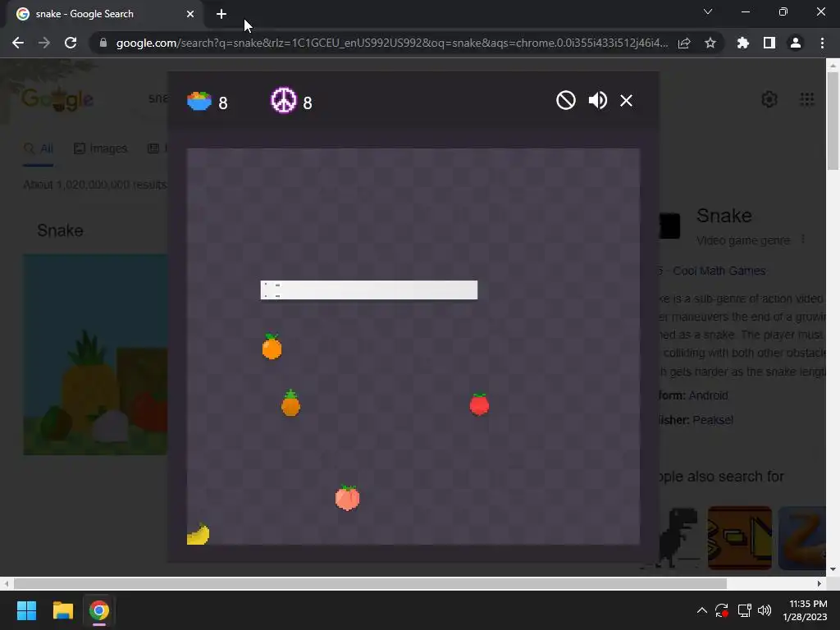Focus the browser address bar
Image resolution: width=840 pixels, height=630 pixels.
(391, 43)
